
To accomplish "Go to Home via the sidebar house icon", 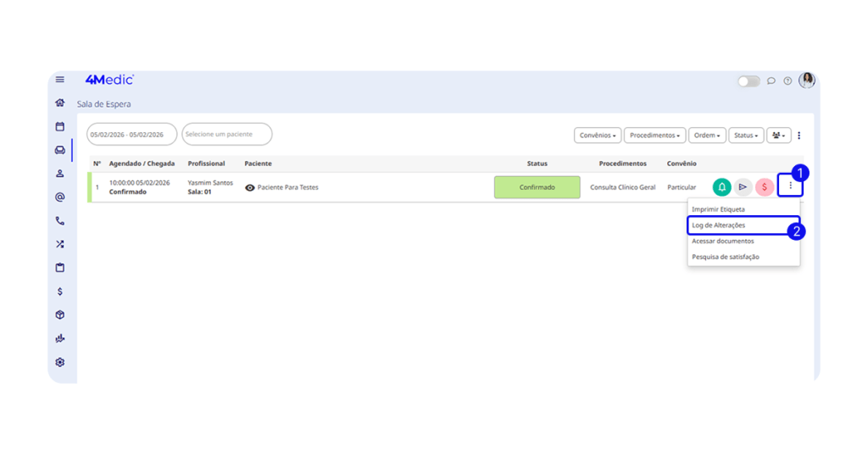I will [x=60, y=103].
